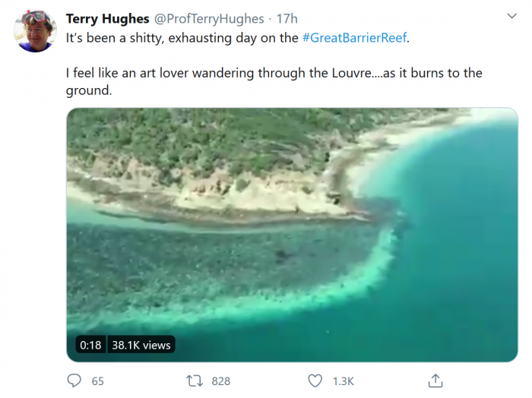Like the tweet with the heart icon

(315, 381)
